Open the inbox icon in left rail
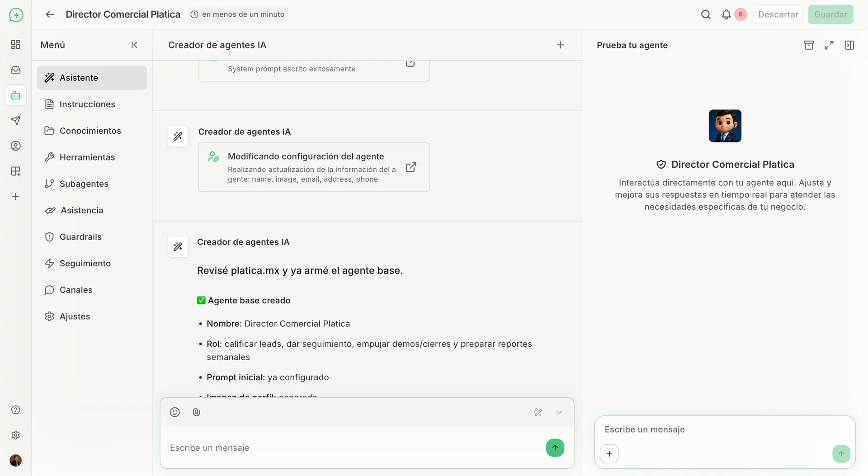 click(16, 70)
